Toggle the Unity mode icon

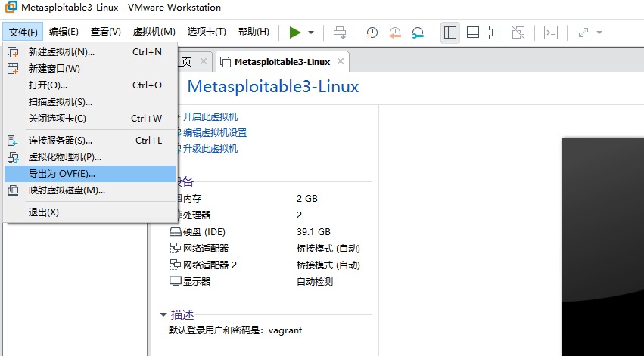(x=518, y=33)
